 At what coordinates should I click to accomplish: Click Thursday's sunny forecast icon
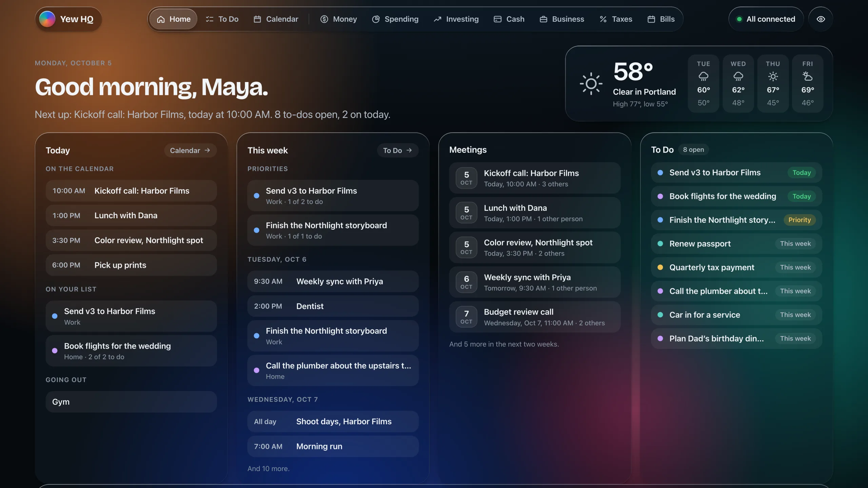click(x=773, y=77)
